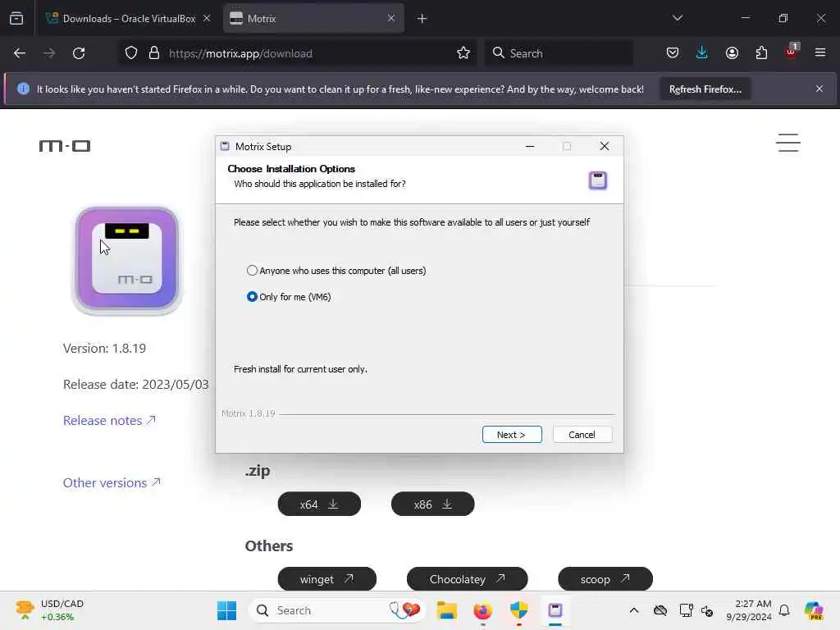Click the site padlock icon

(154, 53)
